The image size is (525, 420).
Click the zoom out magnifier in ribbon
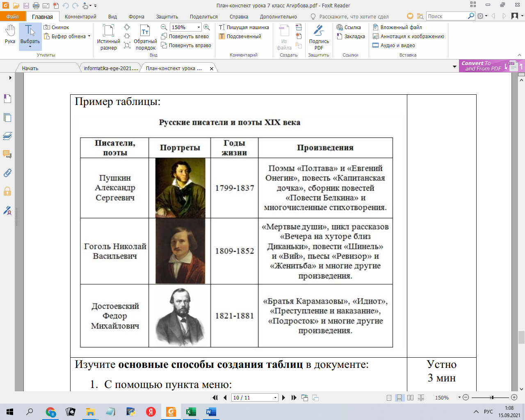(164, 27)
